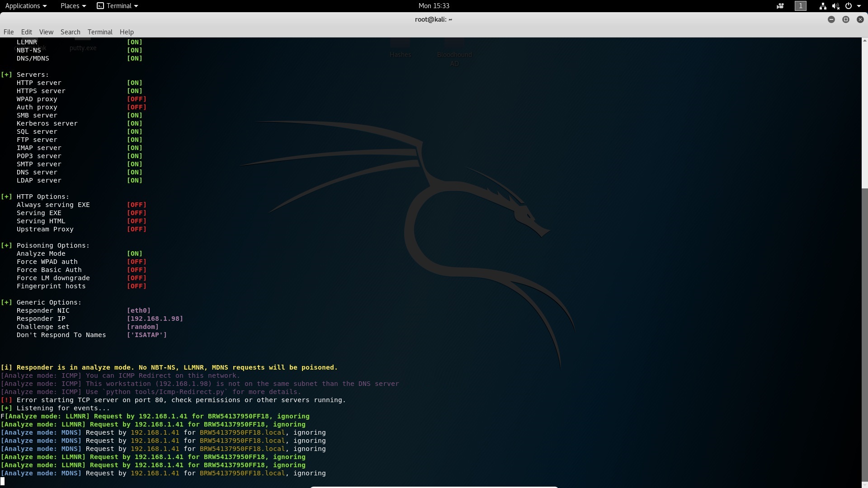Screen dimensions: 868x488
Task: Click the power icon in the system tray
Action: click(849, 6)
